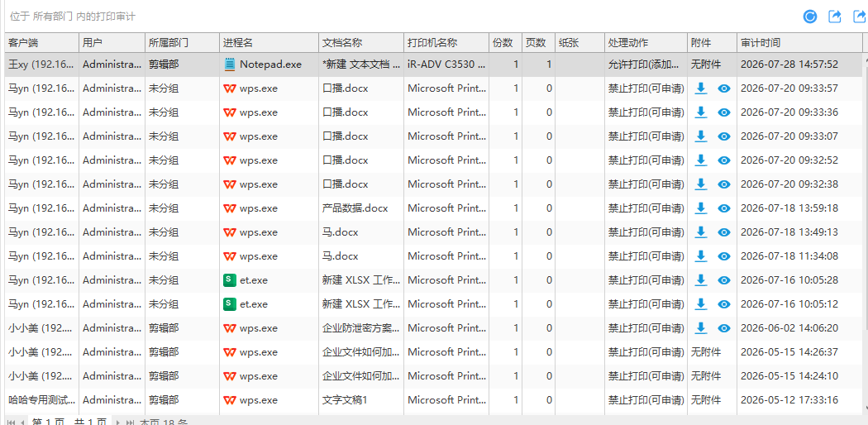868x425 pixels.
Task: Click the *新建 文本文档 document name cell
Action: pos(361,64)
